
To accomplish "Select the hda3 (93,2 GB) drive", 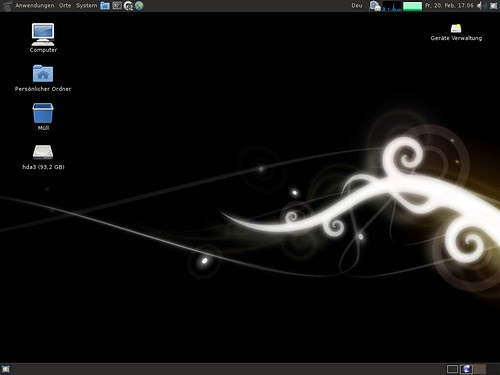I will click(x=43, y=157).
